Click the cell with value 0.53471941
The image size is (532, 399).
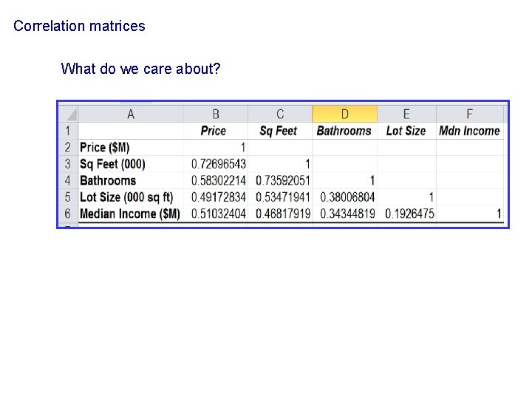point(280,197)
